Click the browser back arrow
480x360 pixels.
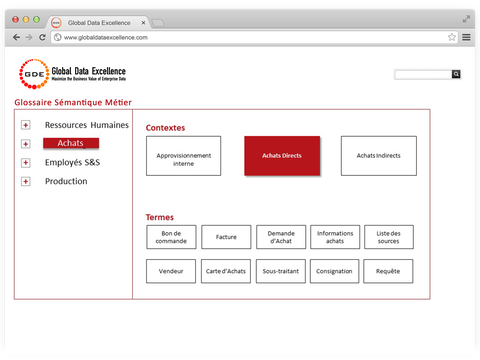(16, 37)
